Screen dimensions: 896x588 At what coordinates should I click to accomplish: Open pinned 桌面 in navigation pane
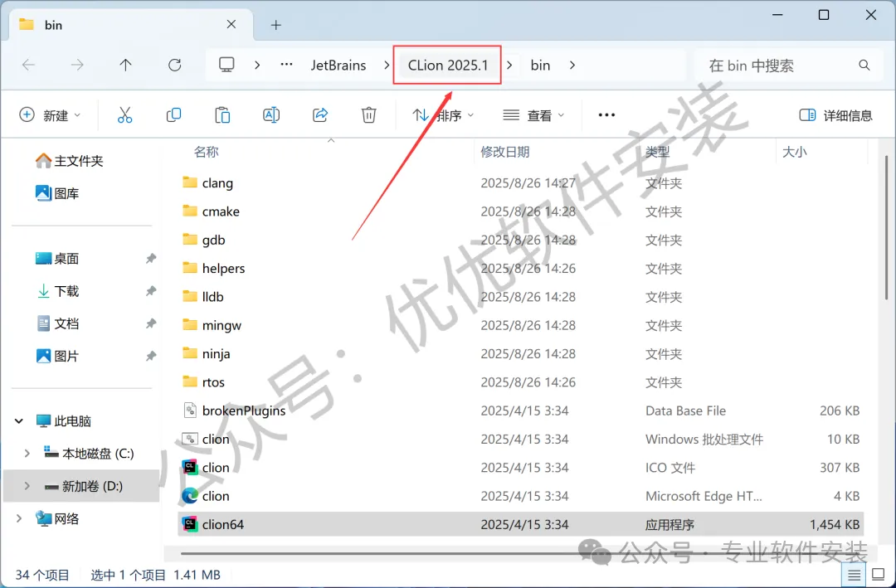(57, 258)
